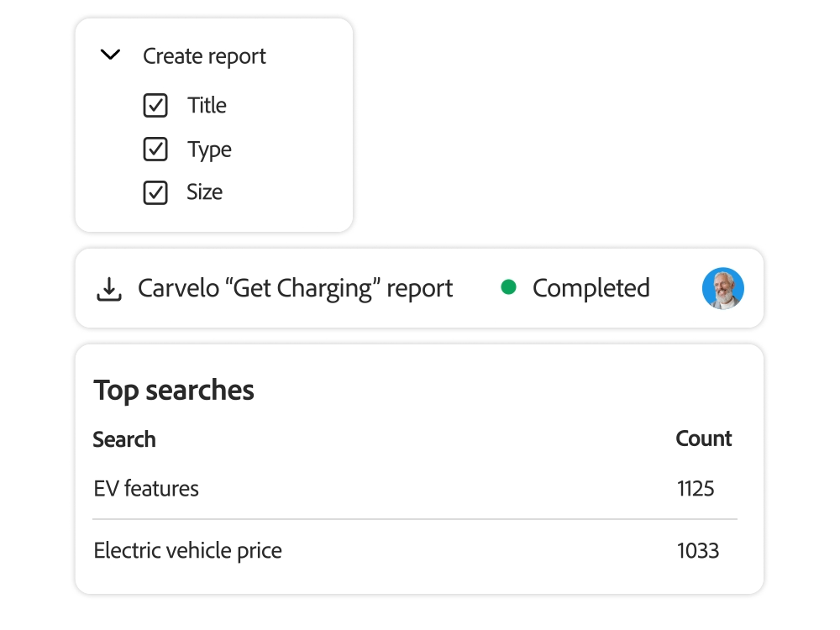840x630 pixels.
Task: Sort by the Count column header
Action: [x=703, y=438]
